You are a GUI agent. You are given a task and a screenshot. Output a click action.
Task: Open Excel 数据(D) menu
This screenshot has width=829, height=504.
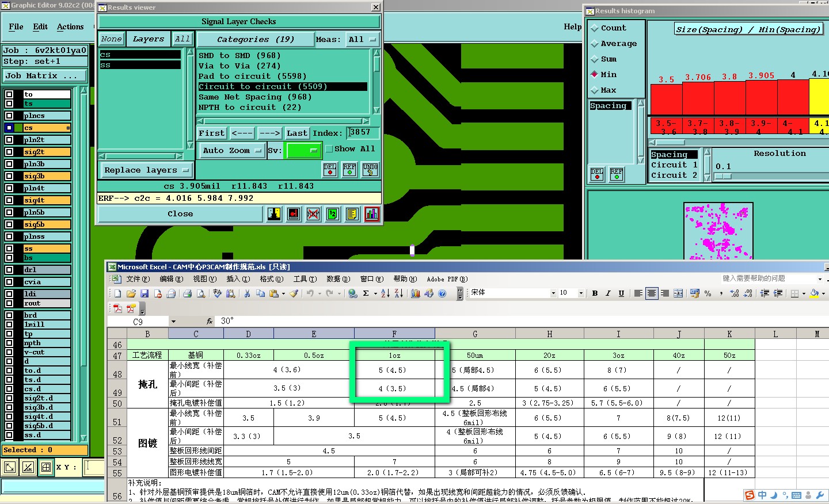pos(339,279)
